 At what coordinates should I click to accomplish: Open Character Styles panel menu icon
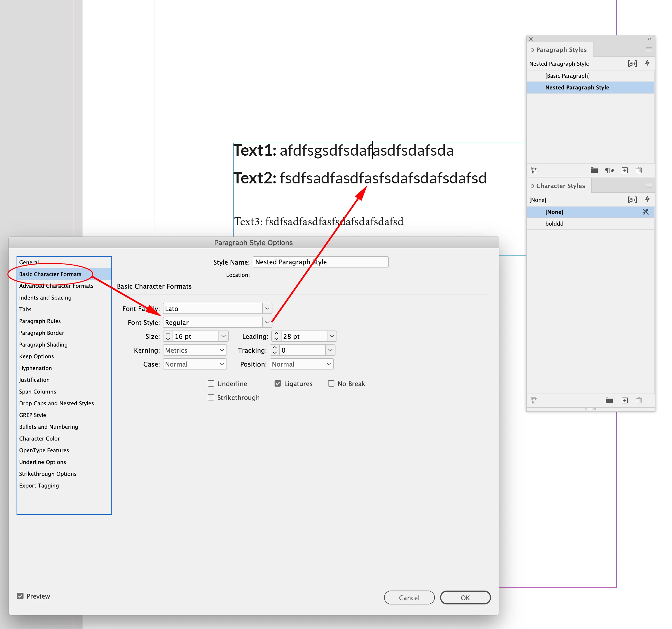[649, 186]
